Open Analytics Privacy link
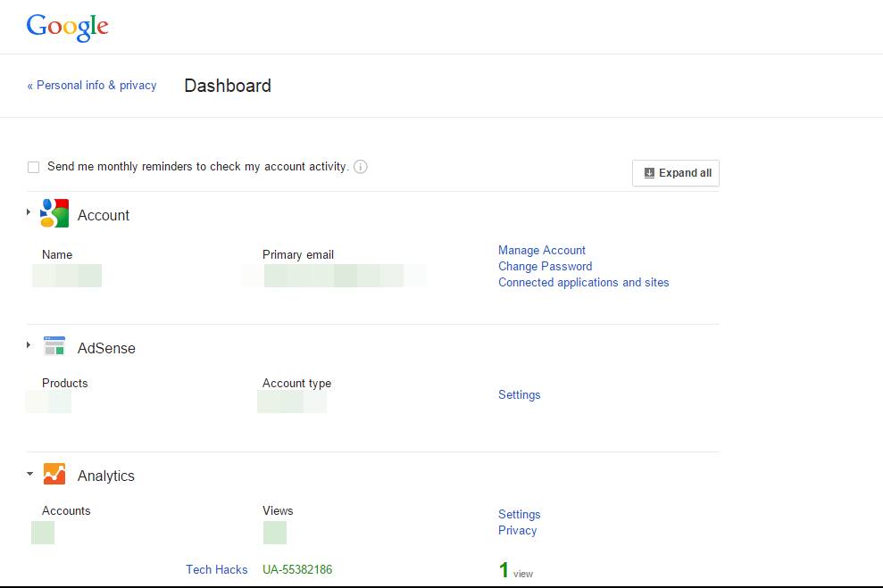The width and height of the screenshot is (883, 588). point(518,531)
